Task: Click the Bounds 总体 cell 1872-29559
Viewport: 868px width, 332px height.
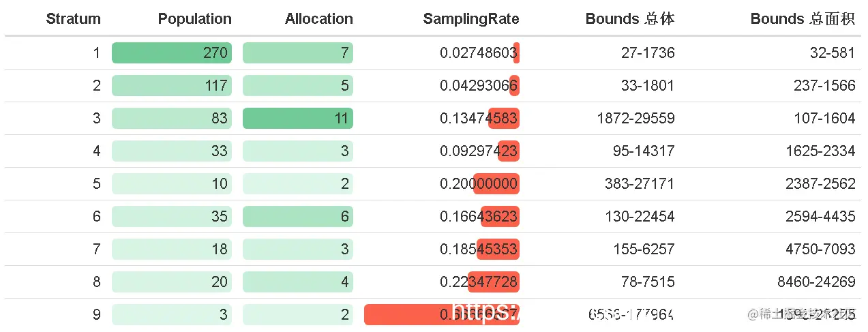Action: [x=634, y=119]
